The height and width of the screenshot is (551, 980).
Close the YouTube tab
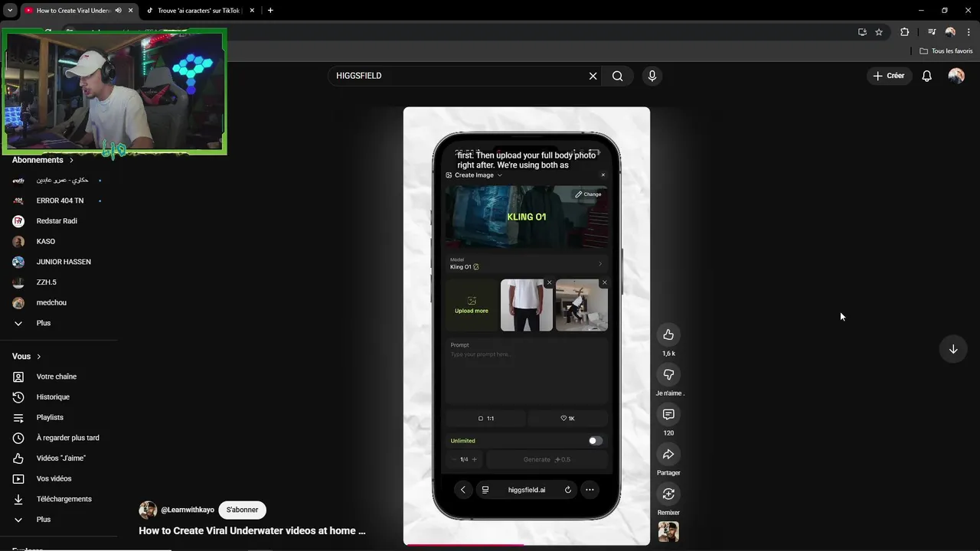[131, 11]
